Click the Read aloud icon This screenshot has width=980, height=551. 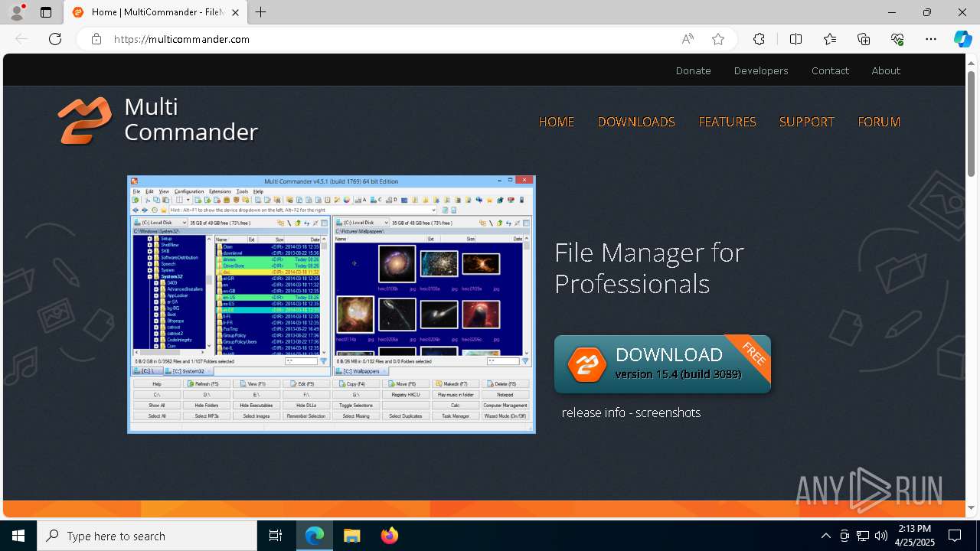(688, 39)
